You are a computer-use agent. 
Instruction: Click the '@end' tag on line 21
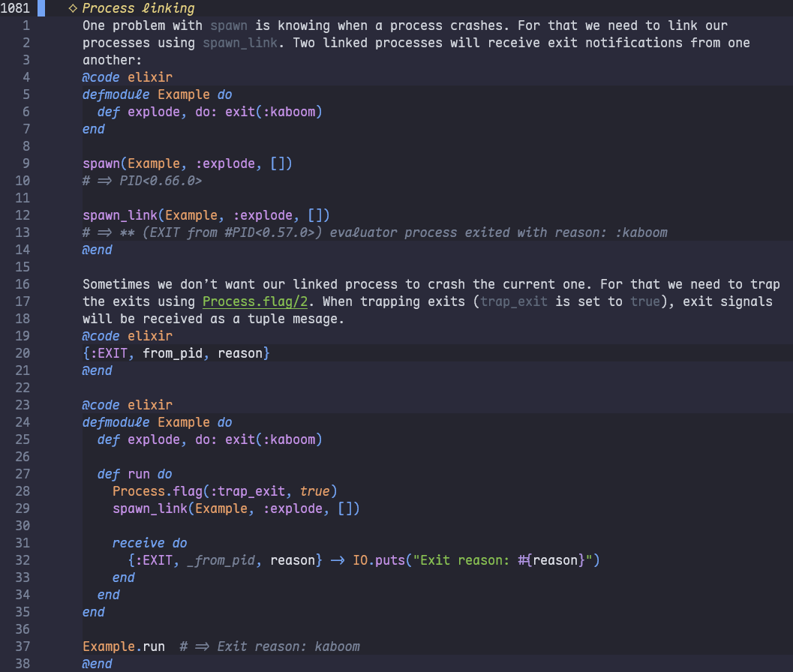pyautogui.click(x=97, y=370)
